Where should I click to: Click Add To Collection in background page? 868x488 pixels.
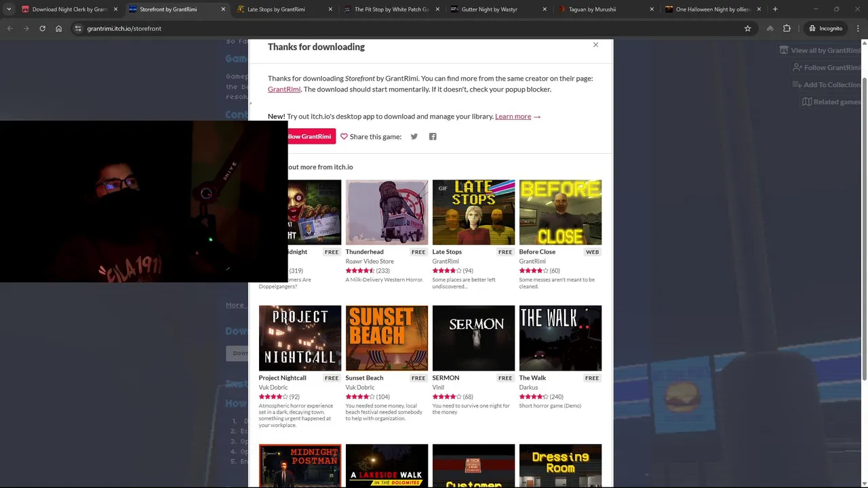827,85
